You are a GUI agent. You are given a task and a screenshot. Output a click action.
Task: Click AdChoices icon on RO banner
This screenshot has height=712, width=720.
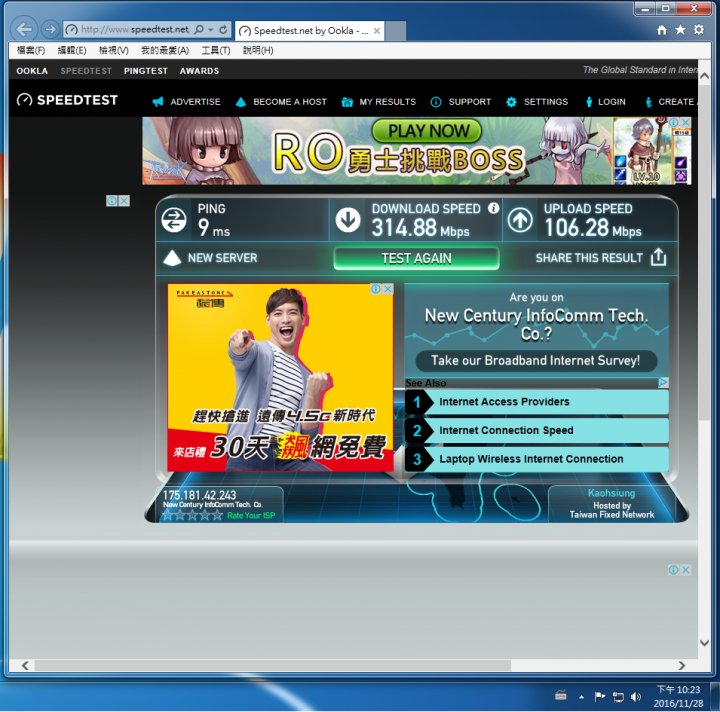[674, 123]
